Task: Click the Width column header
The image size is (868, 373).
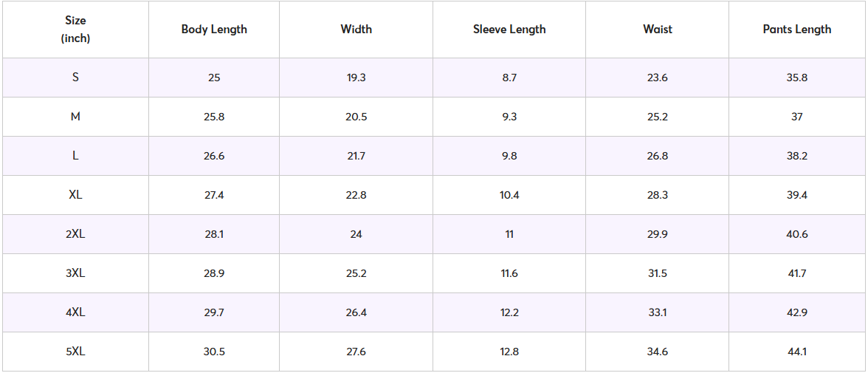Action: [356, 30]
